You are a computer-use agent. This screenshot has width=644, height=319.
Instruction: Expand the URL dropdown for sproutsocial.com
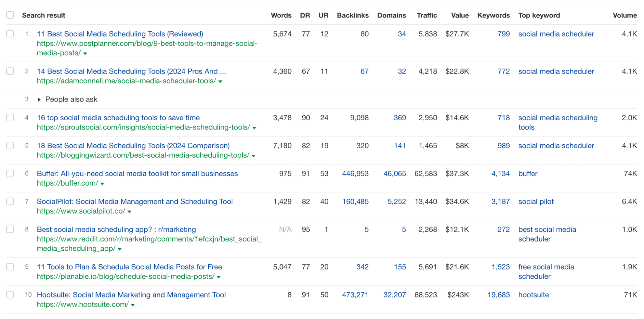254,128
